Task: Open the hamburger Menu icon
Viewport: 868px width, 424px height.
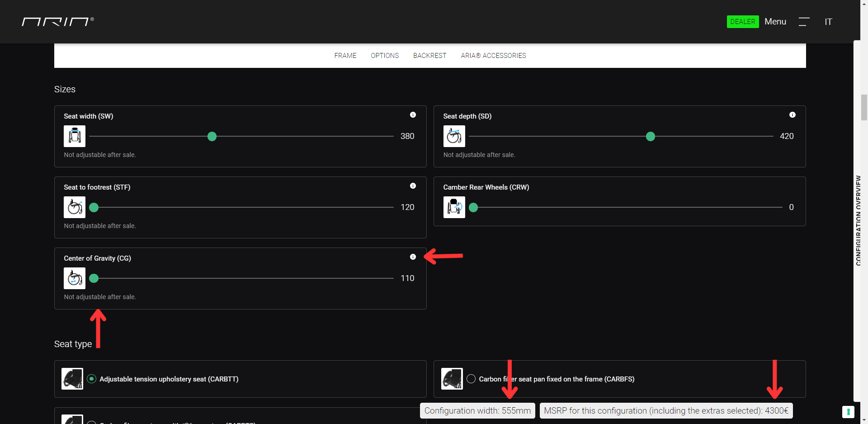Action: tap(803, 22)
